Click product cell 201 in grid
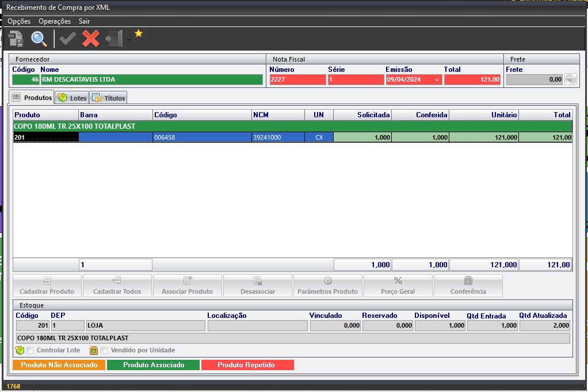This screenshot has width=588, height=392. pyautogui.click(x=46, y=137)
